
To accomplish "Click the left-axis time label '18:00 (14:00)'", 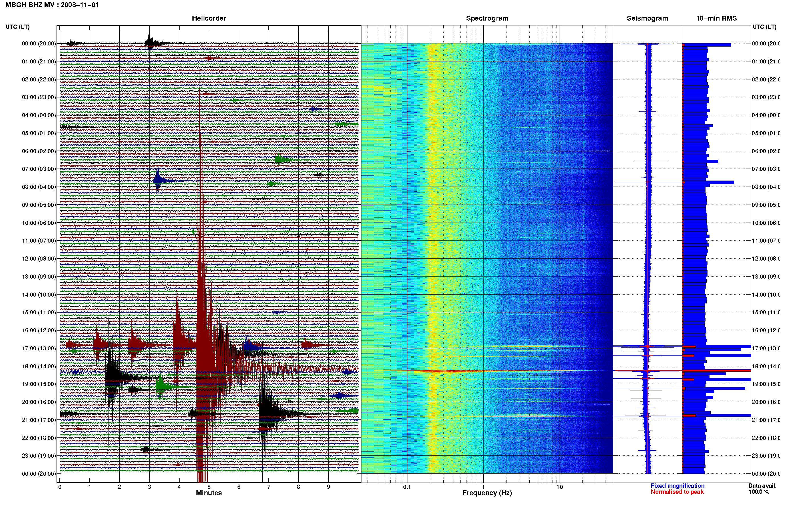I will coord(39,366).
